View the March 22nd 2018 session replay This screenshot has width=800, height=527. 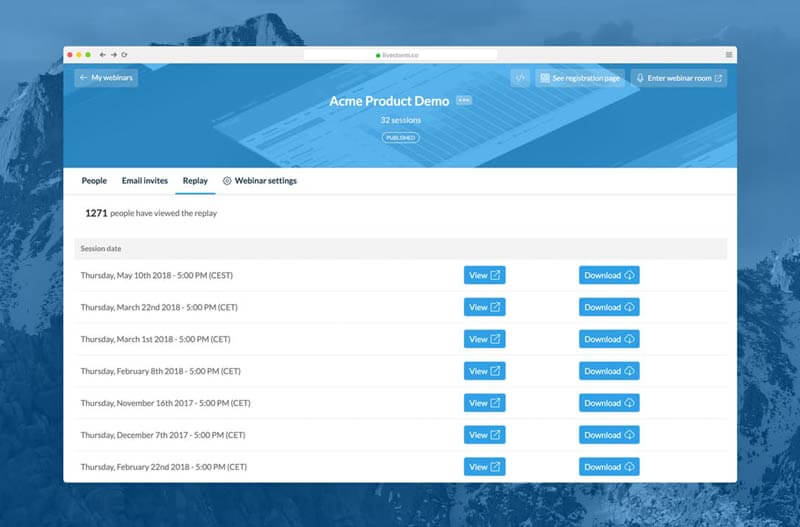484,307
